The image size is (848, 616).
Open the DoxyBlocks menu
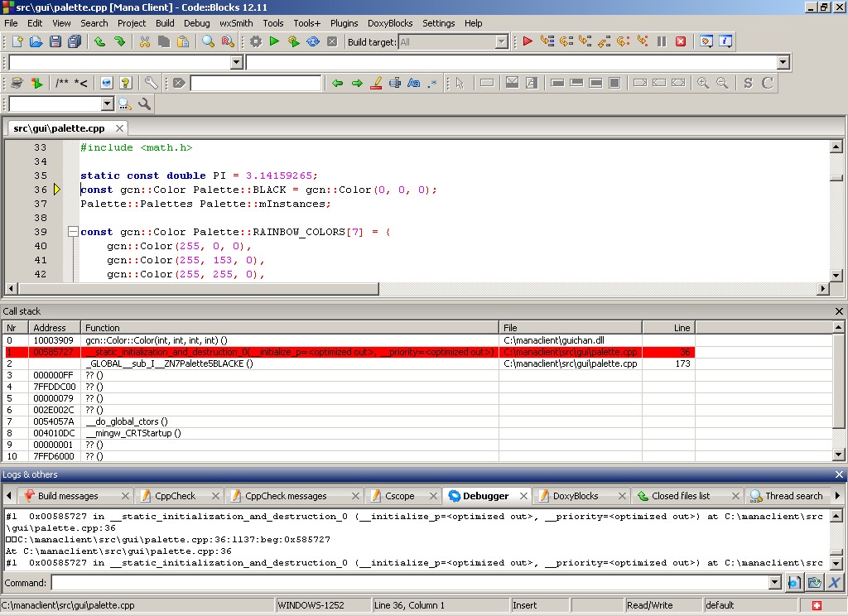click(x=390, y=23)
